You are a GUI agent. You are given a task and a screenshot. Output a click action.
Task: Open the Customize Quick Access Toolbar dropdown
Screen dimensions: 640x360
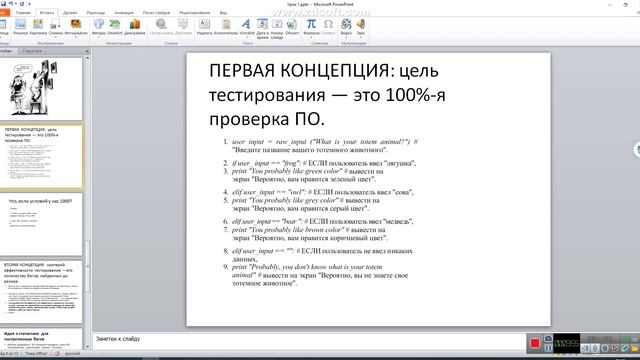point(29,4)
